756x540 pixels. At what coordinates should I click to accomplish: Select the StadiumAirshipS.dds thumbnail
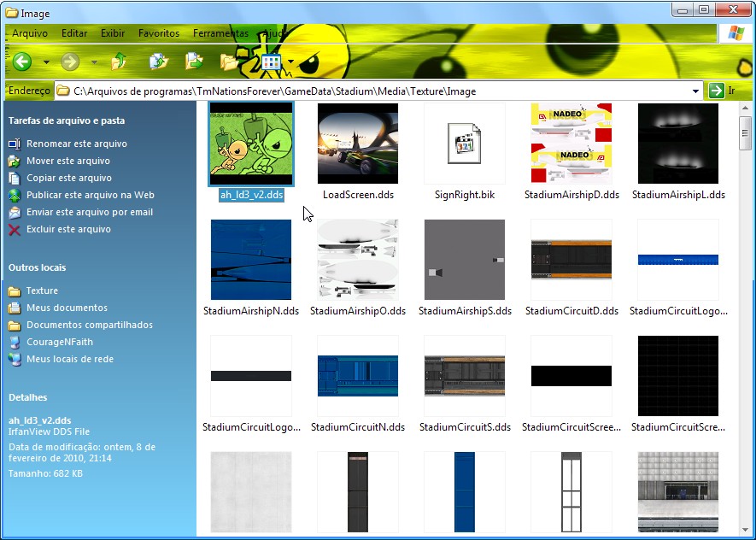tap(465, 260)
